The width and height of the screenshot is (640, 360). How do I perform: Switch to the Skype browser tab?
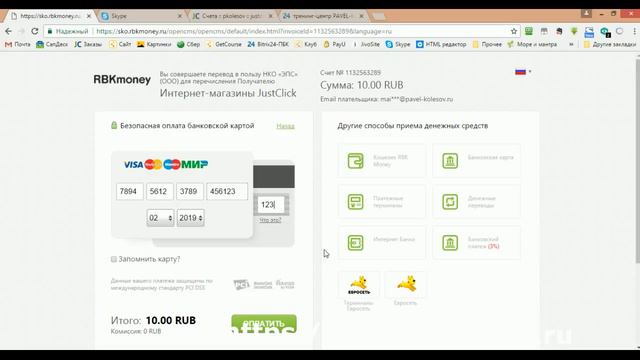(141, 16)
